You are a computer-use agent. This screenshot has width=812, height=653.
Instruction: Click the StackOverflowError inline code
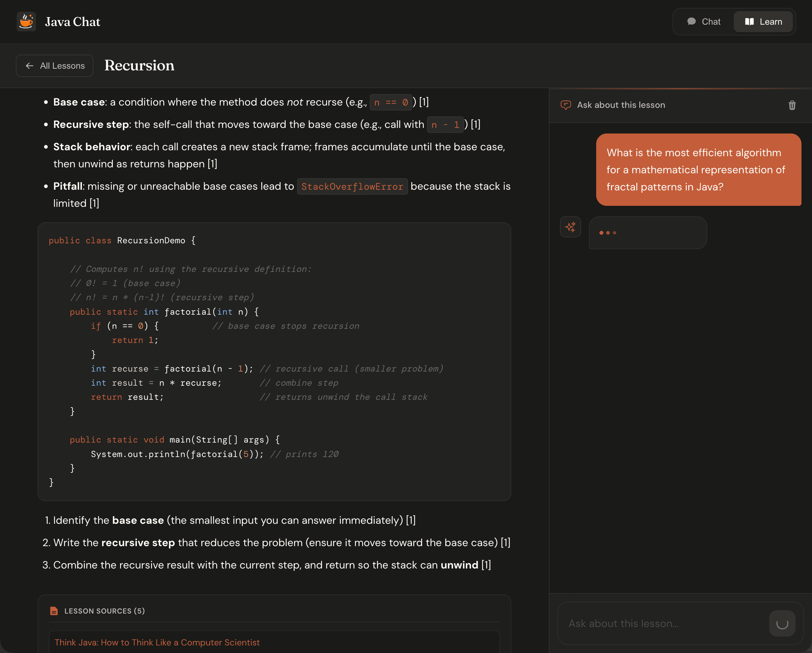pos(352,187)
